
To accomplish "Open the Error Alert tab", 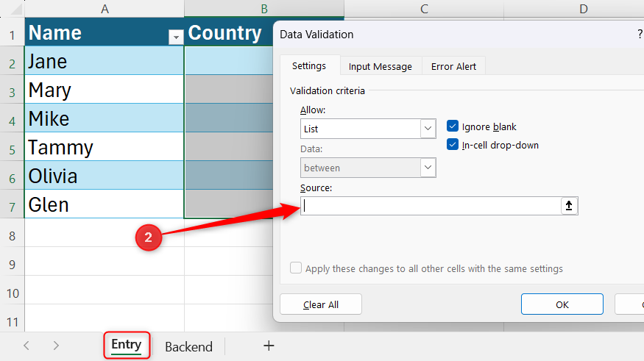I will [453, 66].
